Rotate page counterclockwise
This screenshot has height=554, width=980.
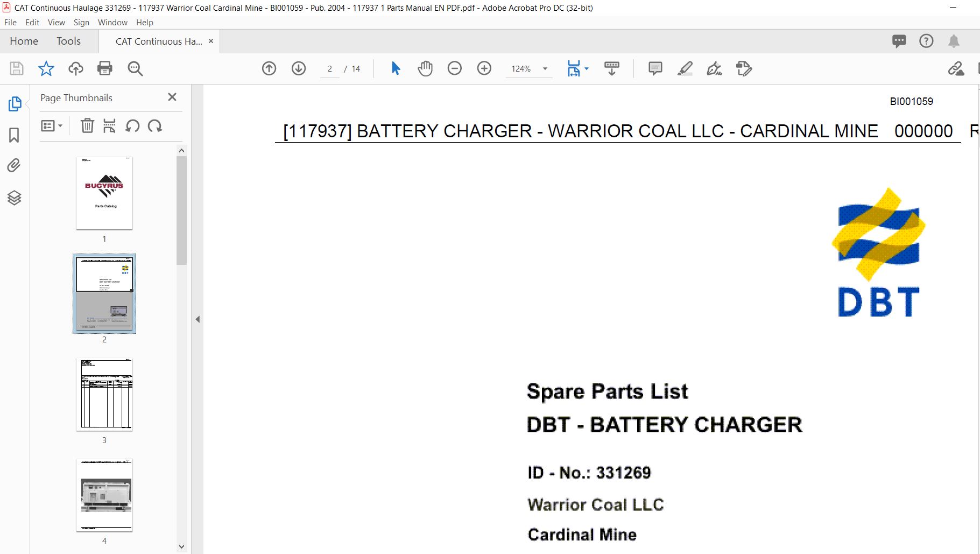tap(132, 126)
